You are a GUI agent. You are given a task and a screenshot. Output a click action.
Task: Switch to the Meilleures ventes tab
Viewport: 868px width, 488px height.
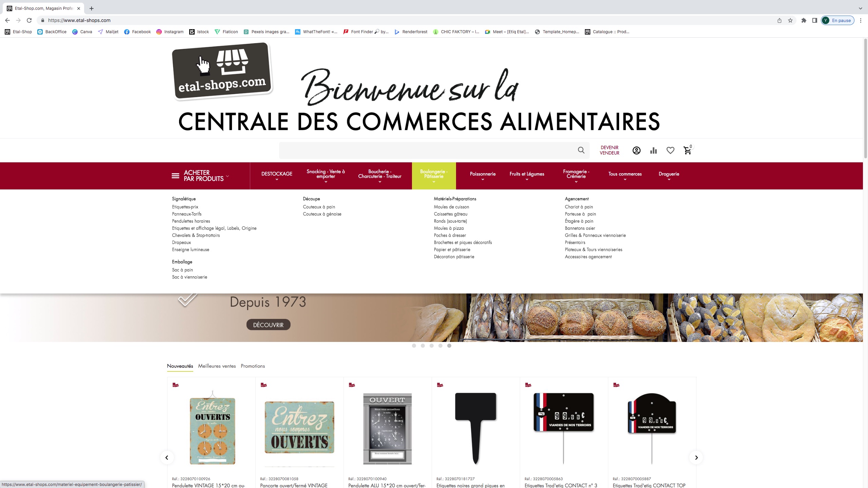[x=217, y=366]
